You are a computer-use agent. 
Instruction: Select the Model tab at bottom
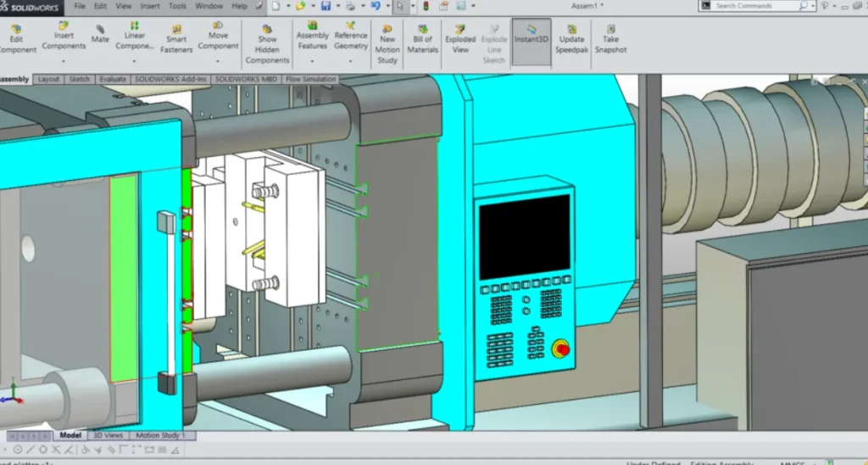pyautogui.click(x=70, y=435)
